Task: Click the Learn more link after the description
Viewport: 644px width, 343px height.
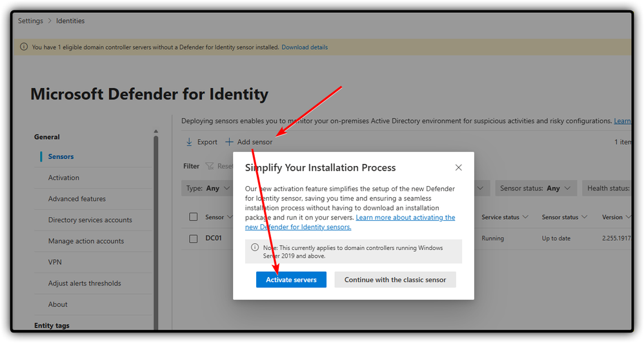Action: [x=623, y=121]
